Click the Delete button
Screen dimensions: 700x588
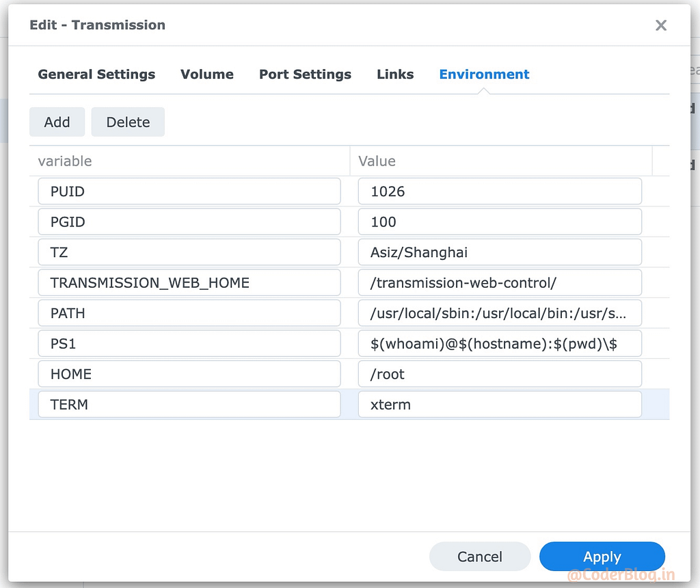[128, 122]
